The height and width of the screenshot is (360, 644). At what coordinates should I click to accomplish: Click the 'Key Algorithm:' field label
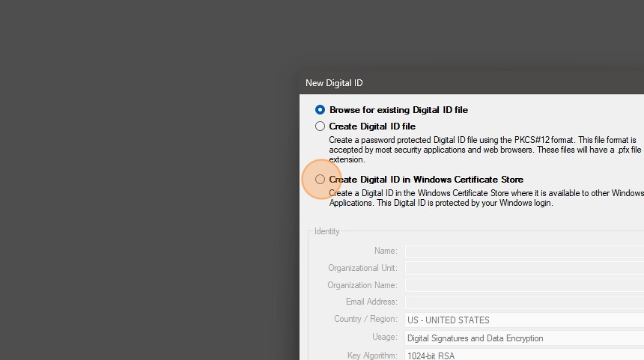(372, 356)
